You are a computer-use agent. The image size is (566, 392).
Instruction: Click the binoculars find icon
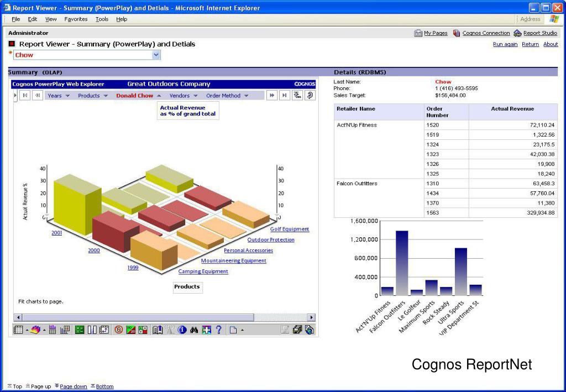pyautogui.click(x=194, y=330)
